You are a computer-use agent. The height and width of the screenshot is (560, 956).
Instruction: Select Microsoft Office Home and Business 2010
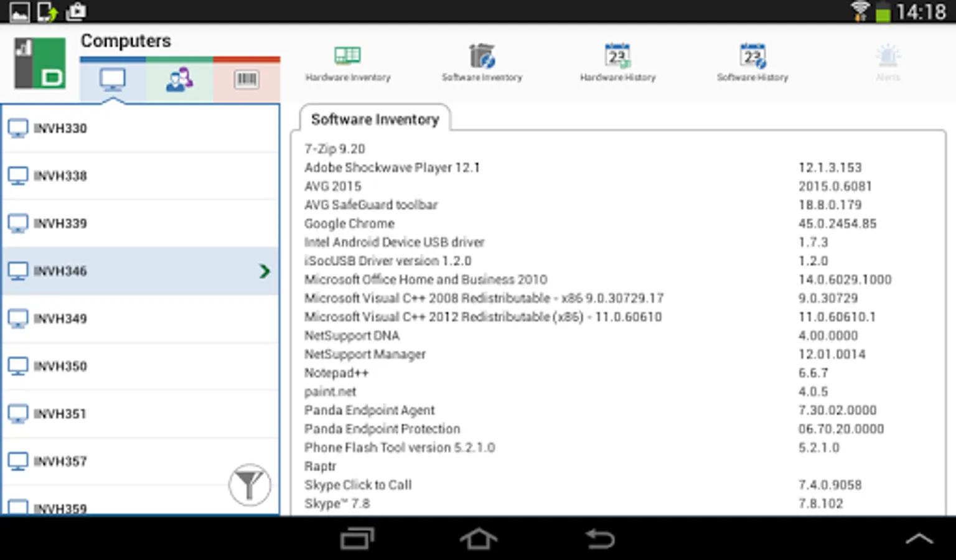pyautogui.click(x=426, y=279)
